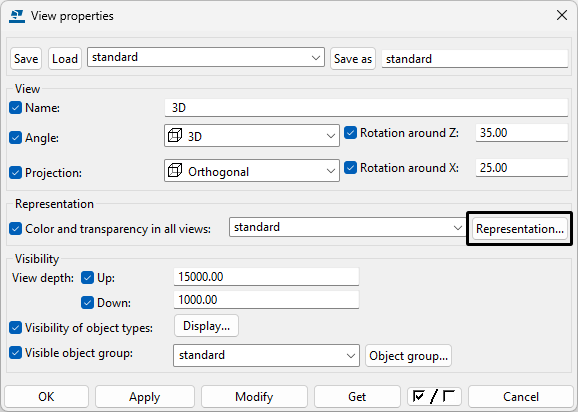
Task: Click the Save as button
Action: (353, 59)
